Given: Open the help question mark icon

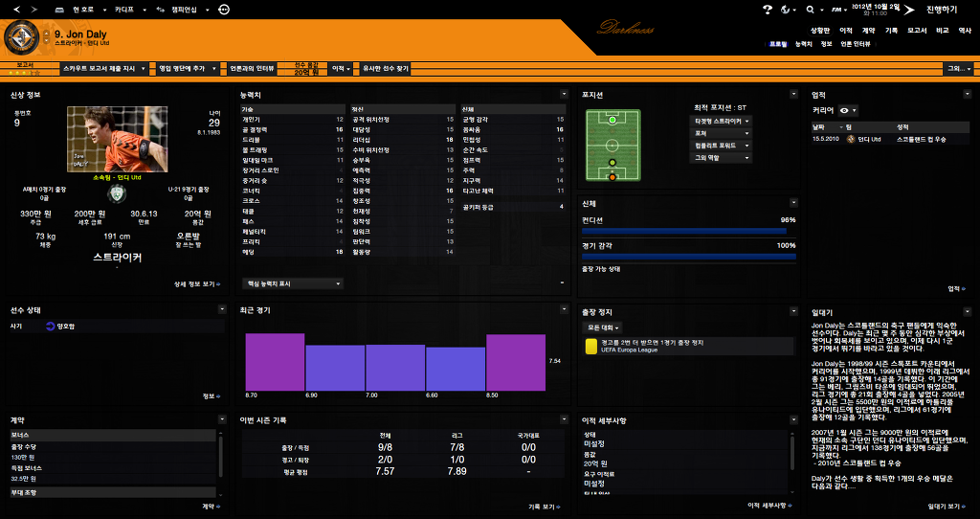Looking at the screenshot, I should click(x=768, y=10).
